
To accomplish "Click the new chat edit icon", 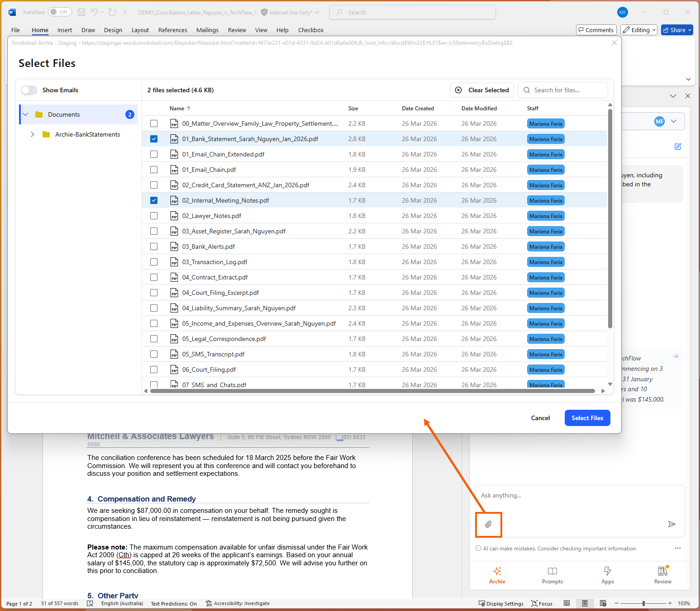I will tap(677, 147).
